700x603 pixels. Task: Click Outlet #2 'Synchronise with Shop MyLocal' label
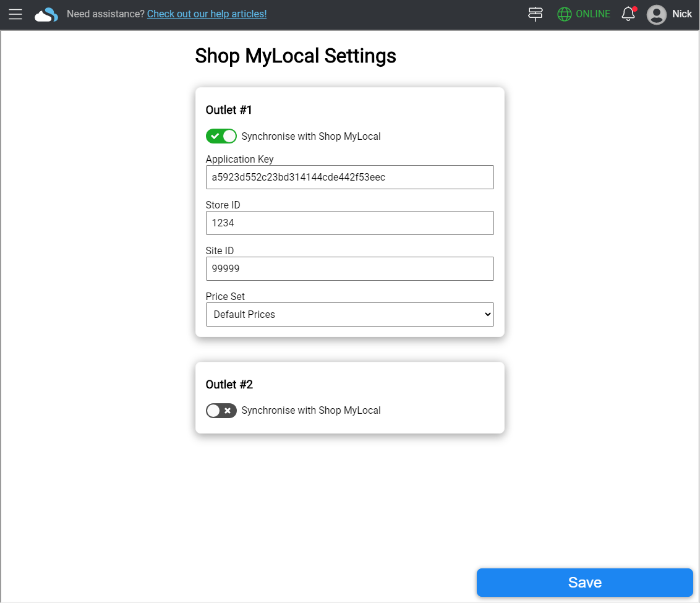pyautogui.click(x=310, y=410)
